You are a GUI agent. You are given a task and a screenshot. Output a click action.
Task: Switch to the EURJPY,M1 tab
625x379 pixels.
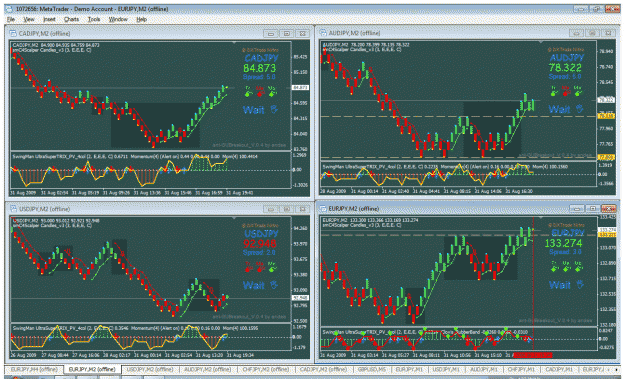409,369
